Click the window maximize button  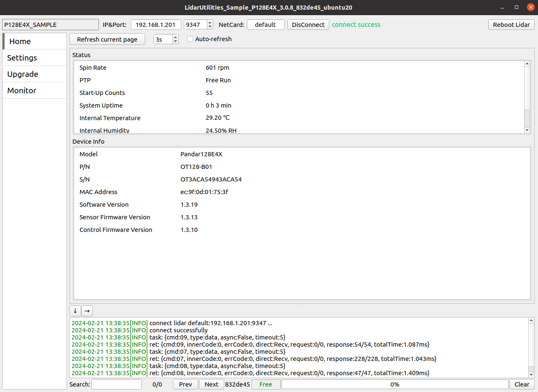click(516, 7)
